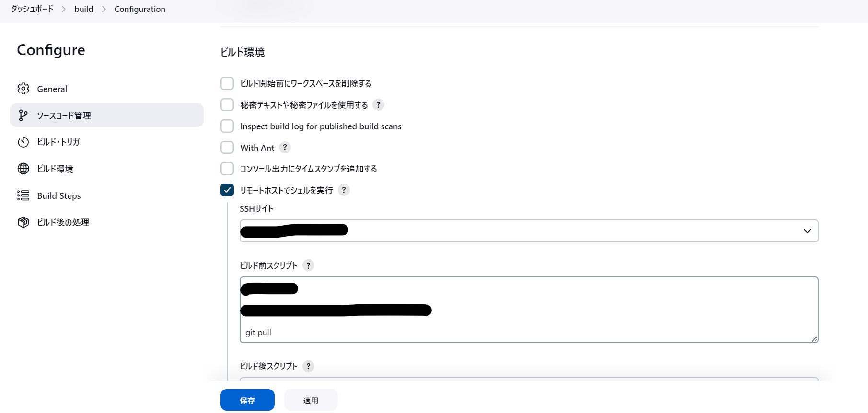Navigate to Build Steps section

point(107,195)
